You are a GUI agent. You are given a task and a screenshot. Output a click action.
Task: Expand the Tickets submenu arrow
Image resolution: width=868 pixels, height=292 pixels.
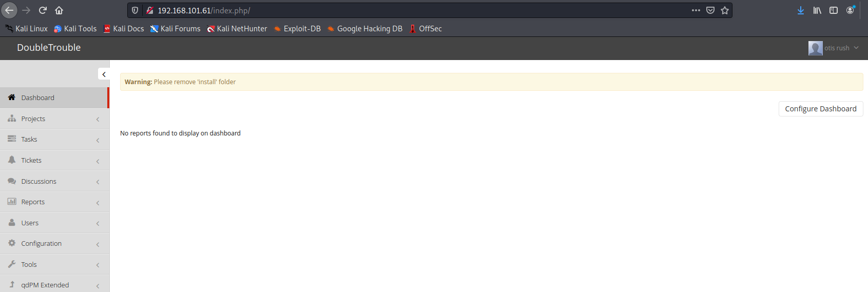pyautogui.click(x=98, y=161)
